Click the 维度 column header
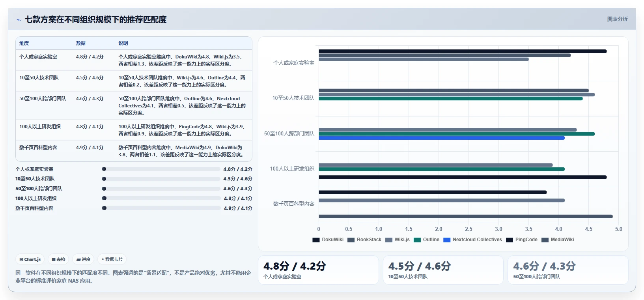The height and width of the screenshot is (300, 644). point(24,43)
